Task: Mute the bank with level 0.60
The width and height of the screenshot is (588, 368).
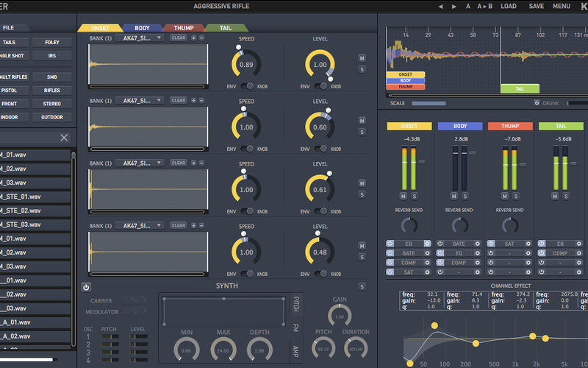Action: pyautogui.click(x=362, y=121)
